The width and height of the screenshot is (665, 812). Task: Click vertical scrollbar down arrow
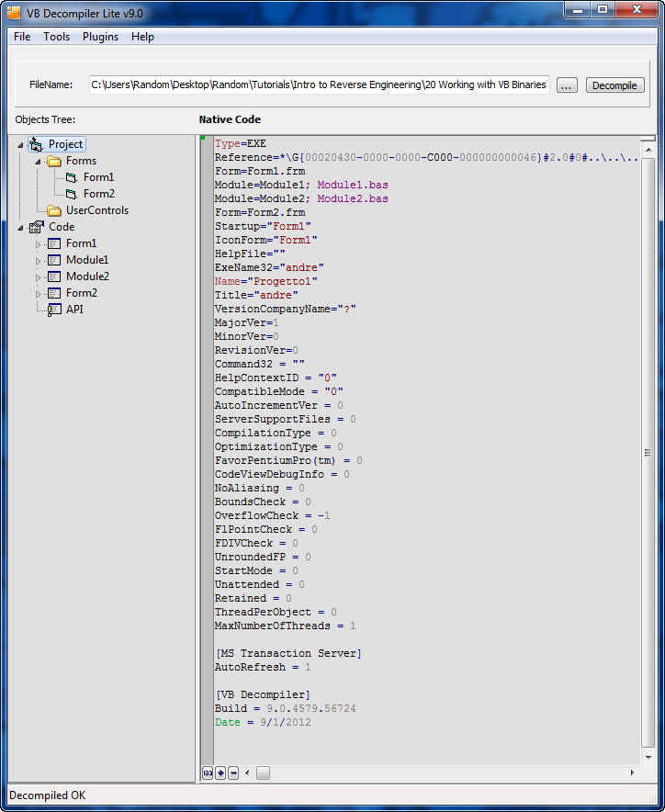(648, 757)
